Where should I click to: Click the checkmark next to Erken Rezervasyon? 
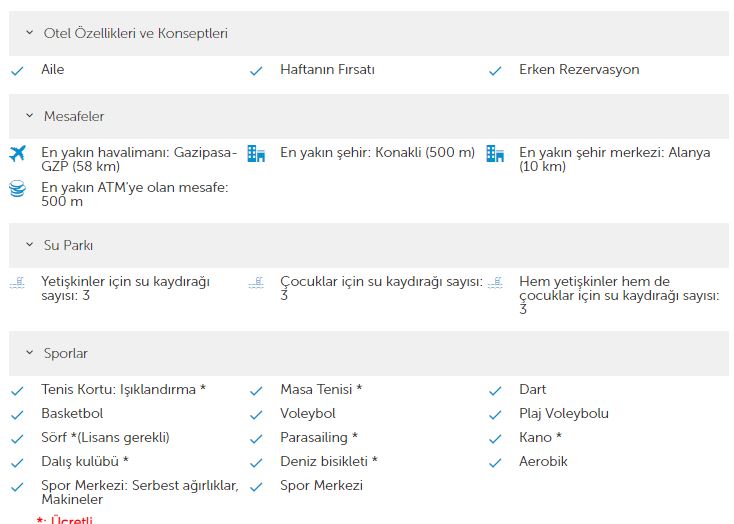pyautogui.click(x=495, y=71)
